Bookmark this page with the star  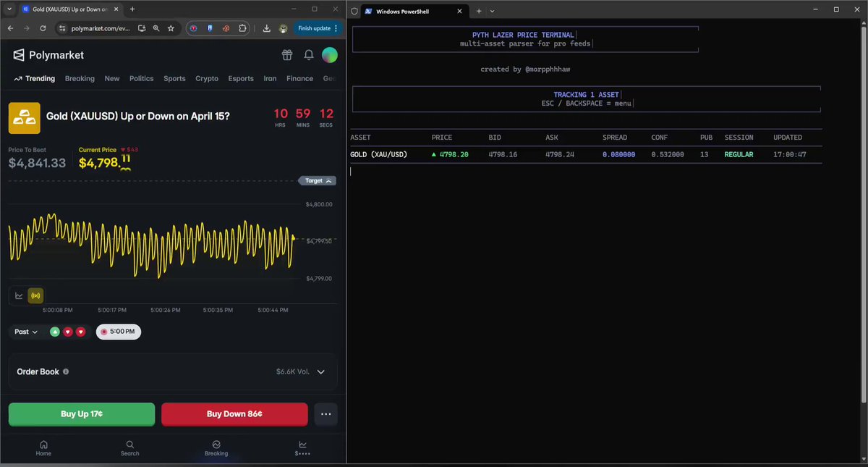point(171,28)
